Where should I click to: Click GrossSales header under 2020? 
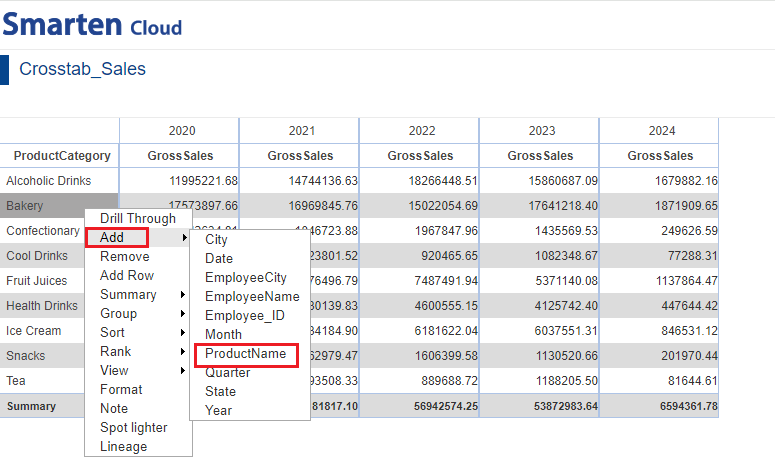180,156
